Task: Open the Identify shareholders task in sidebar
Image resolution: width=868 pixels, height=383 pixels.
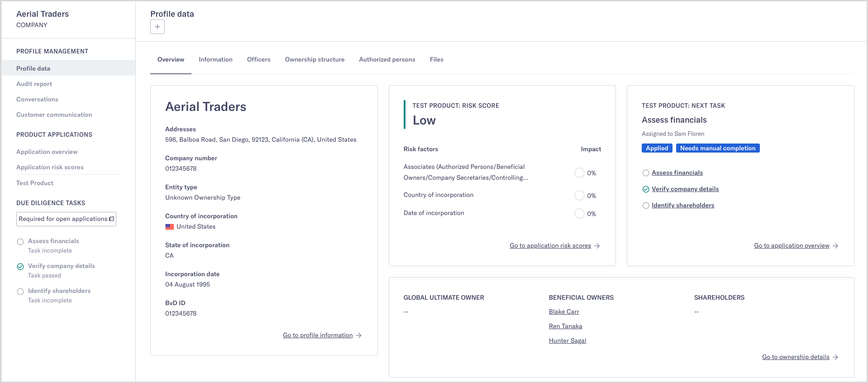Action: (59, 291)
